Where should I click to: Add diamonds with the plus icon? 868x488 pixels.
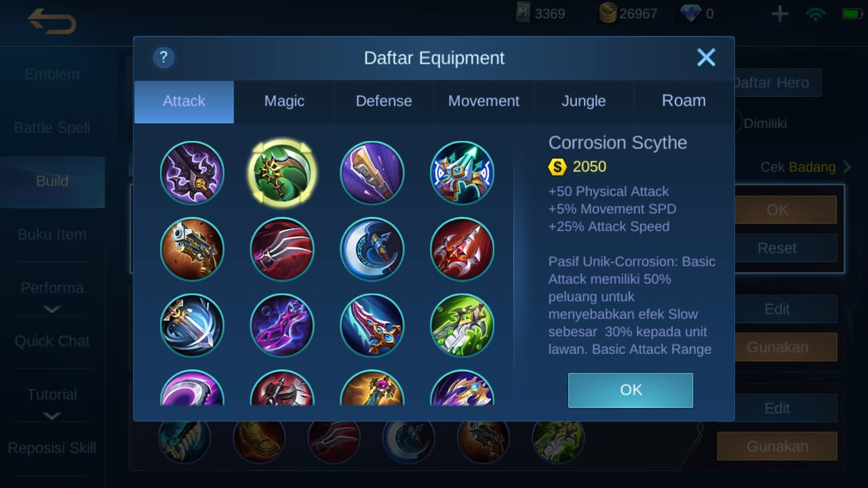coord(780,14)
